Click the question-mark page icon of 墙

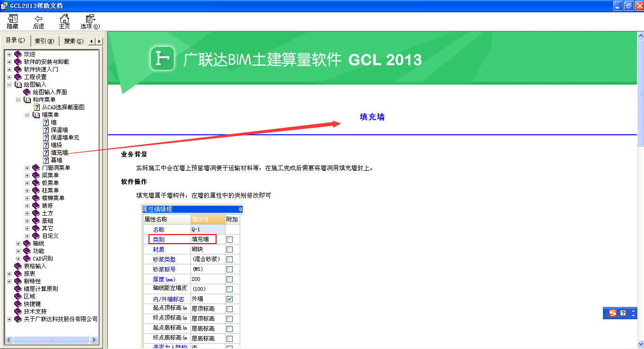(46, 122)
